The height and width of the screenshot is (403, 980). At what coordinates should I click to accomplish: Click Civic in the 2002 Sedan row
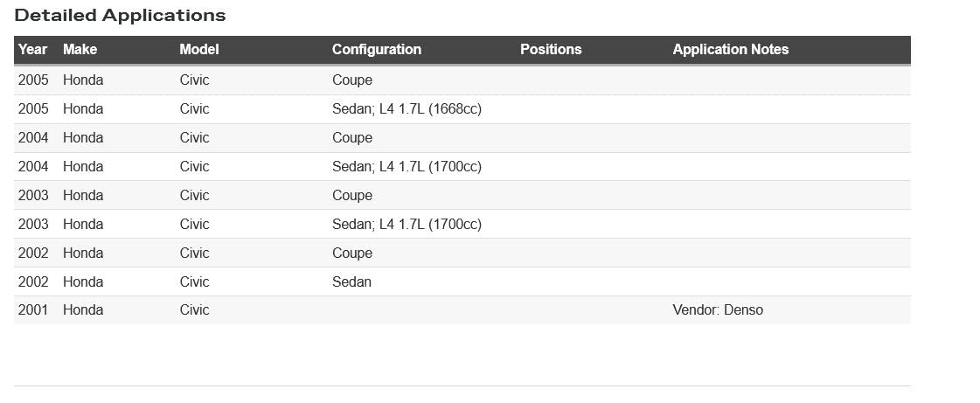[194, 282]
